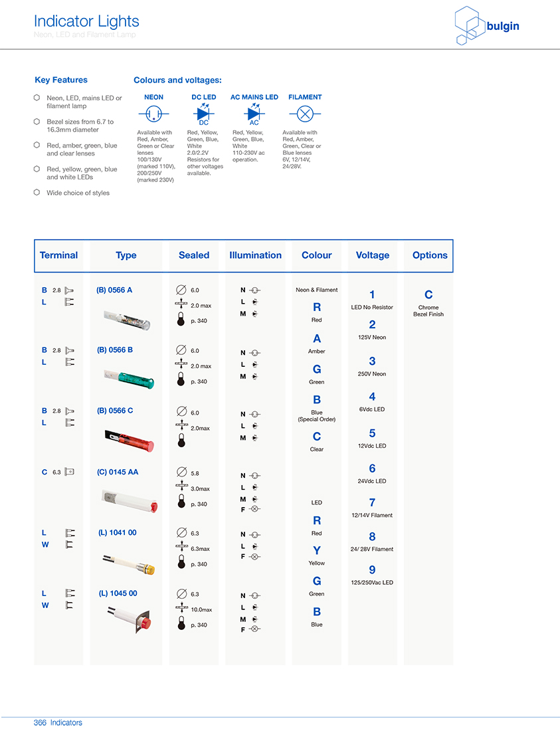
Task: Click the hexagon bullet beside 'Neon, LED, mains LED'
Action: pos(37,98)
